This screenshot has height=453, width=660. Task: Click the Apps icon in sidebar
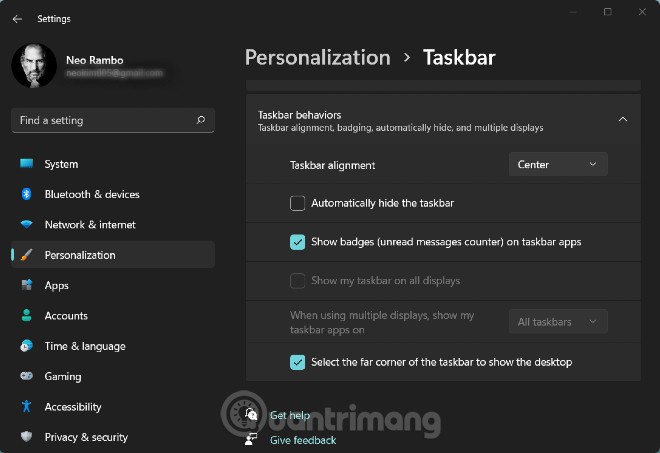coord(26,285)
